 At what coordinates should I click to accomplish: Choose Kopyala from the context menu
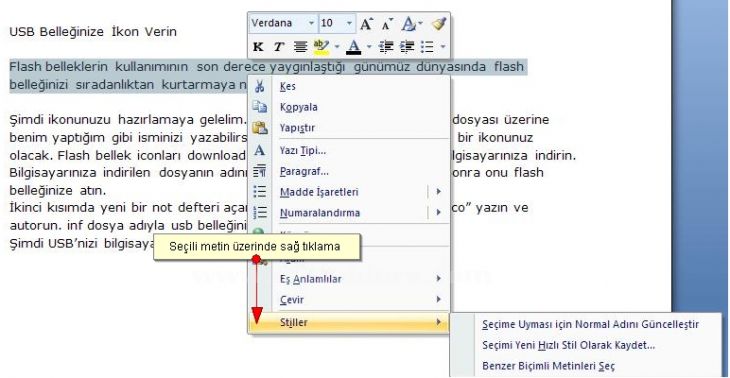coord(349,107)
